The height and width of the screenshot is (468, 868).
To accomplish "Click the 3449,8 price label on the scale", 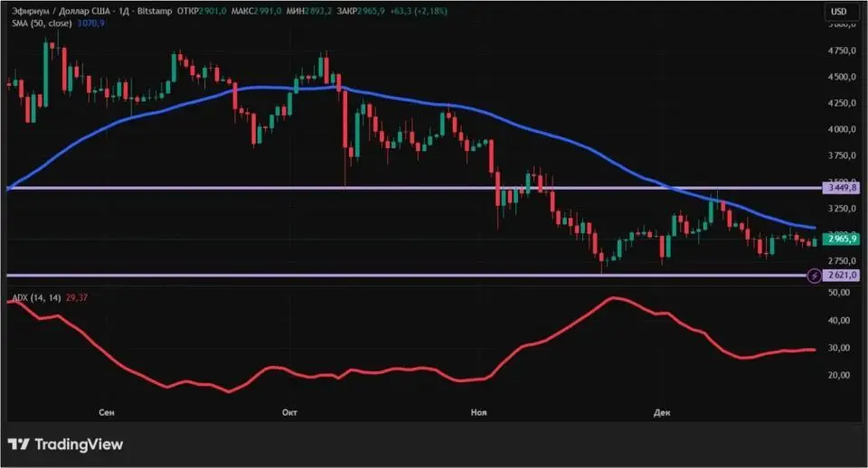I will pyautogui.click(x=840, y=189).
